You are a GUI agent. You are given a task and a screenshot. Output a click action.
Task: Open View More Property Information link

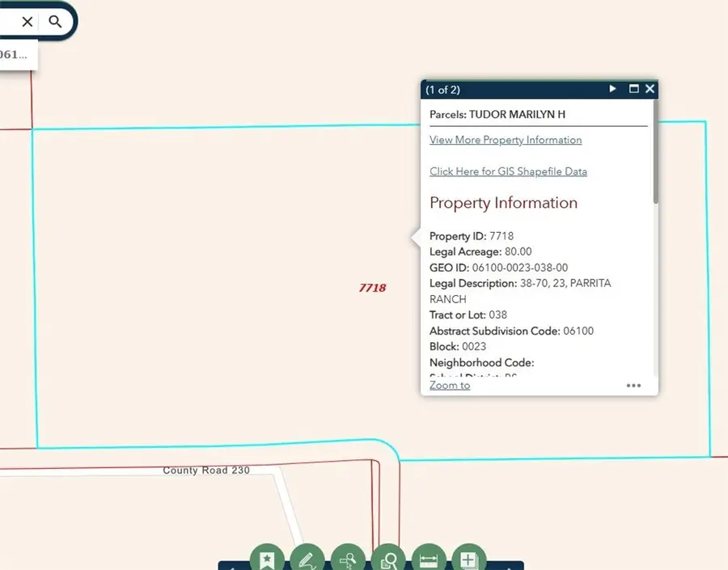click(506, 140)
